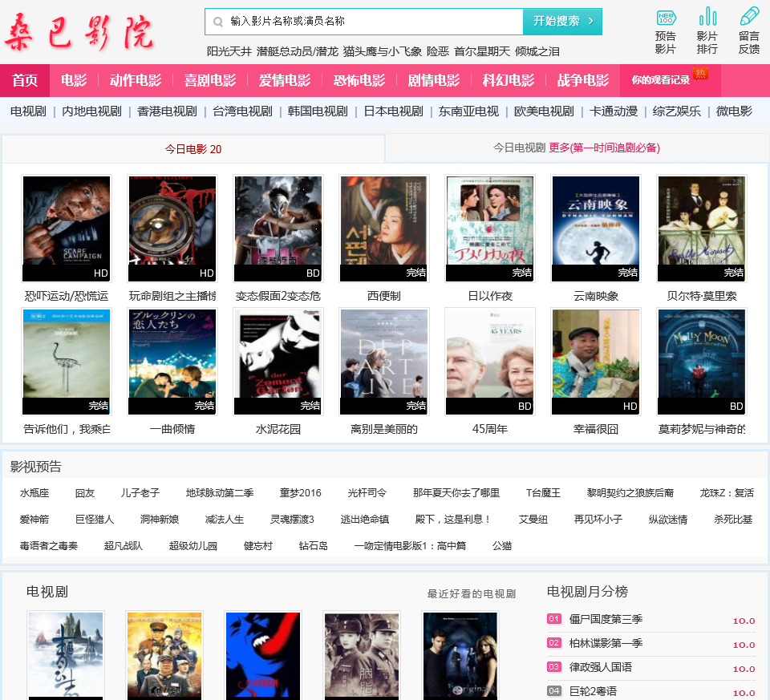Focus the movie or actor name search field
The width and height of the screenshot is (770, 700).
364,21
